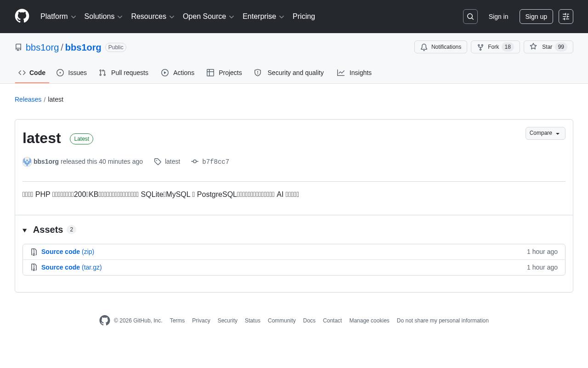Click the Notifications button
Image resolution: width=588 pixels, height=368 pixels.
point(441,47)
